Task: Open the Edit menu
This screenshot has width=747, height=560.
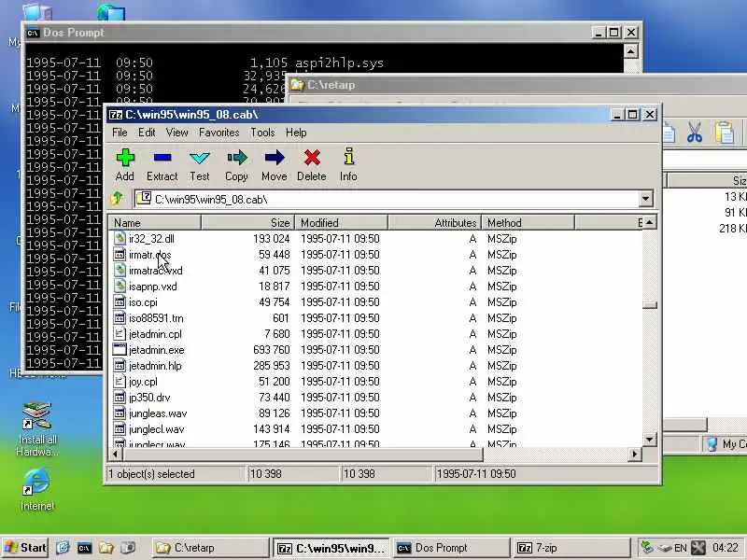Action: pos(147,133)
